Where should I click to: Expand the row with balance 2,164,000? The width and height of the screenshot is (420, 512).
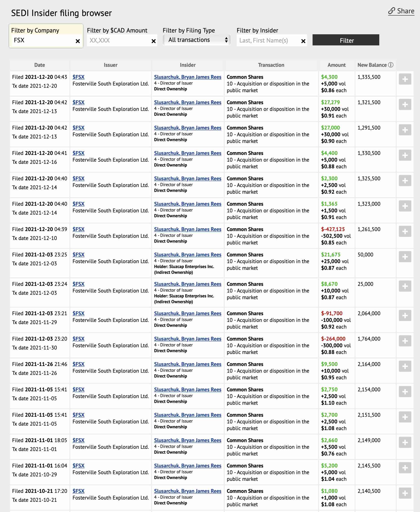(405, 366)
